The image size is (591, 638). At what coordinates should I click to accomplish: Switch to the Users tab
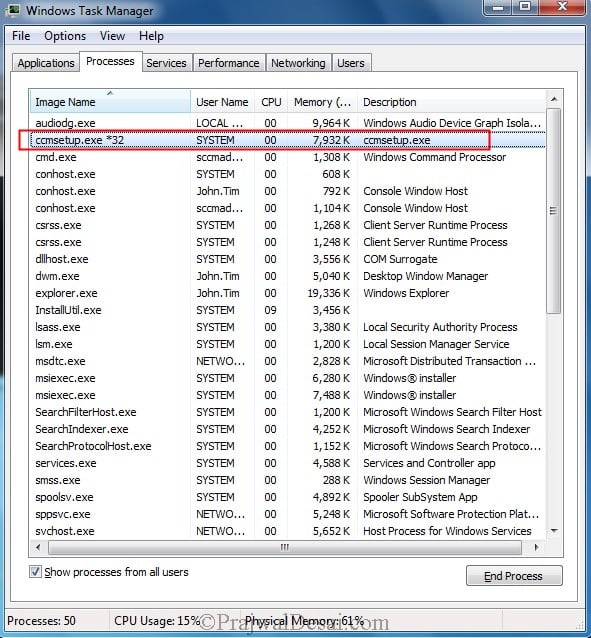coord(351,63)
